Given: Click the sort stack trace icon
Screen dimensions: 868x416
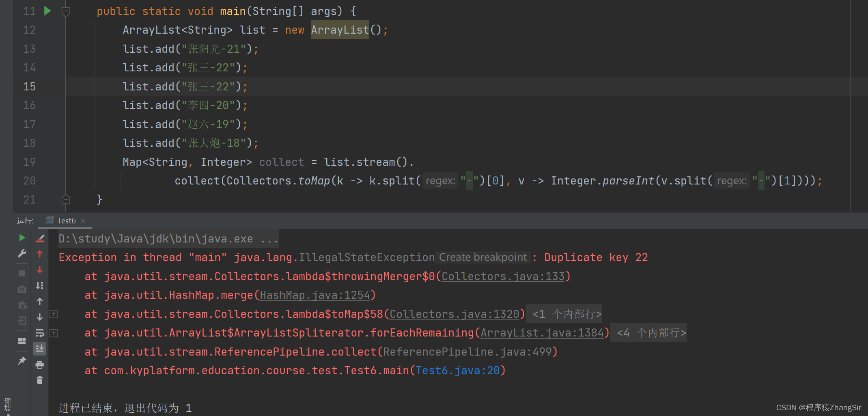Looking at the screenshot, I should (x=40, y=285).
